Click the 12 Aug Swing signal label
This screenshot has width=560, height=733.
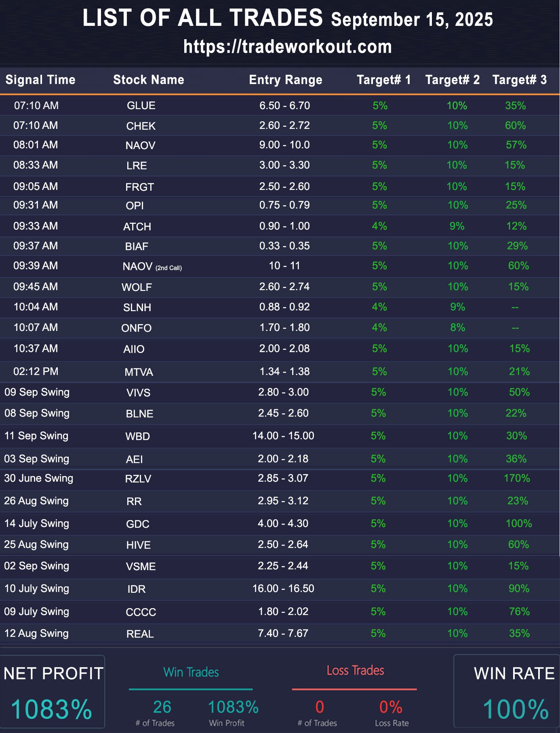coord(36,633)
